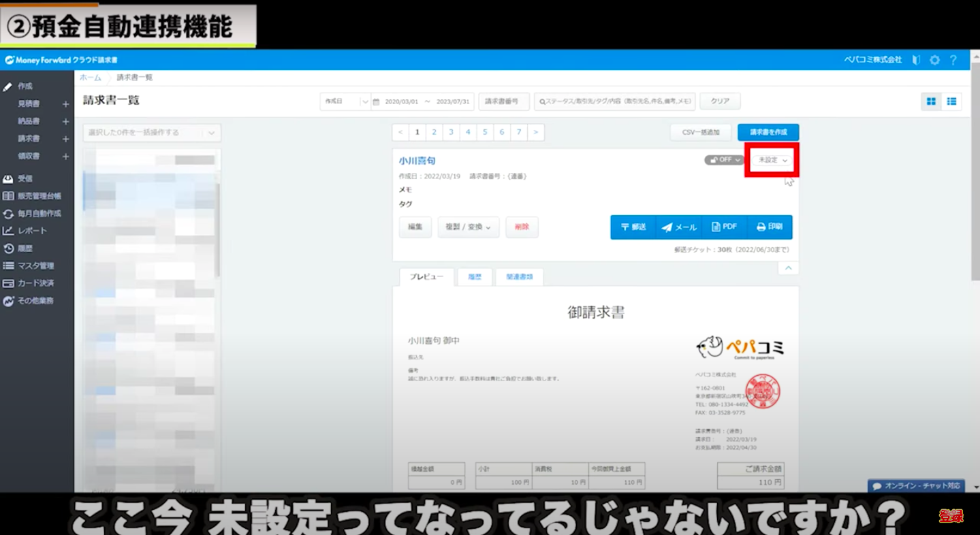Click the settings gear icon in header
The width and height of the screenshot is (980, 535).
[x=934, y=60]
